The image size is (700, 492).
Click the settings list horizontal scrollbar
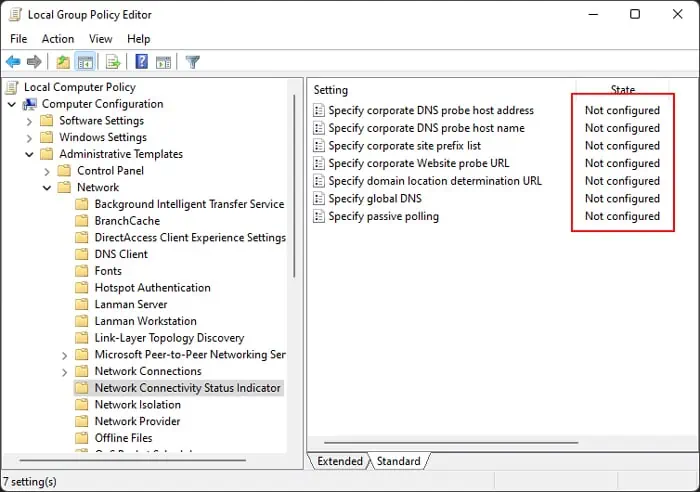coord(451,442)
